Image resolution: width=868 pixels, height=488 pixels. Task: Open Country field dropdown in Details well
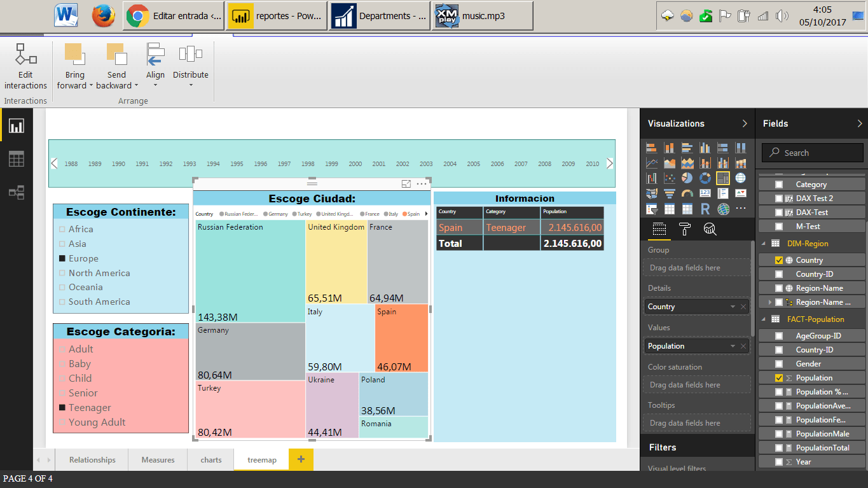(734, 307)
